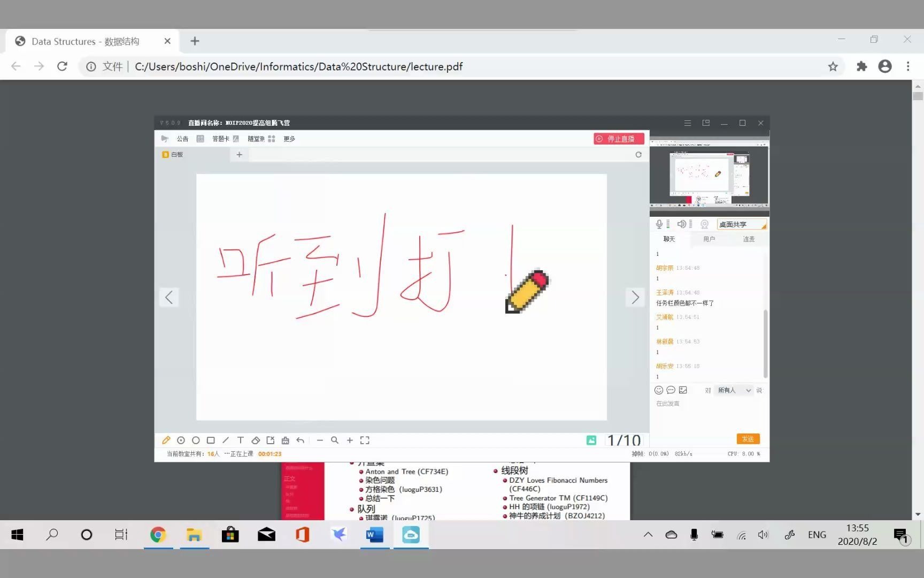Click the live window hamburger menu icon
This screenshot has height=578, width=924.
point(688,123)
